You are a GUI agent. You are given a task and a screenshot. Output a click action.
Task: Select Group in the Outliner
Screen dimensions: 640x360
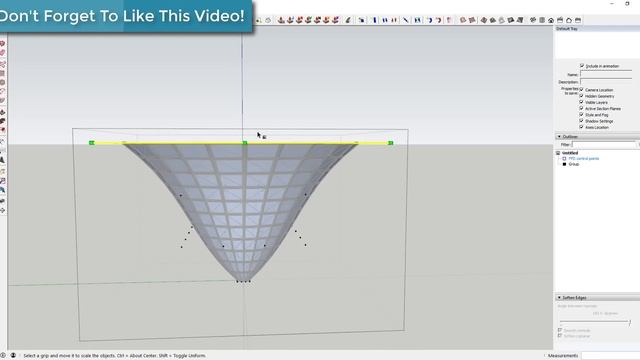(574, 164)
